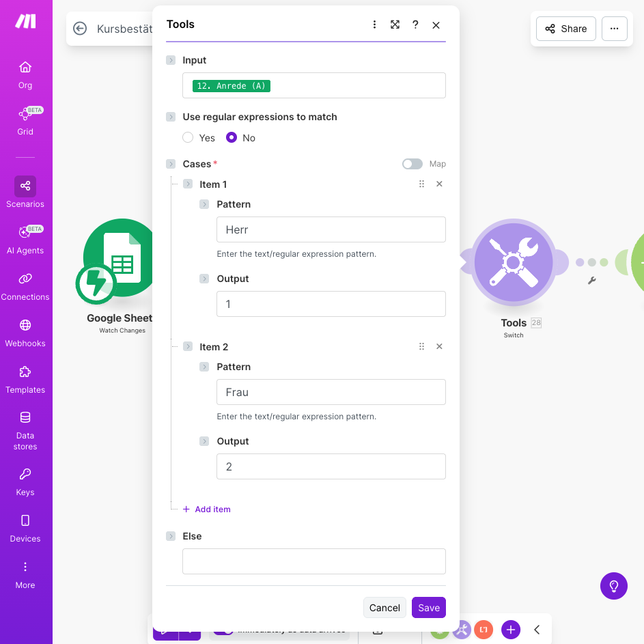Viewport: 644px width, 644px height.
Task: Click the Make logo in the sidebar
Action: click(x=25, y=21)
